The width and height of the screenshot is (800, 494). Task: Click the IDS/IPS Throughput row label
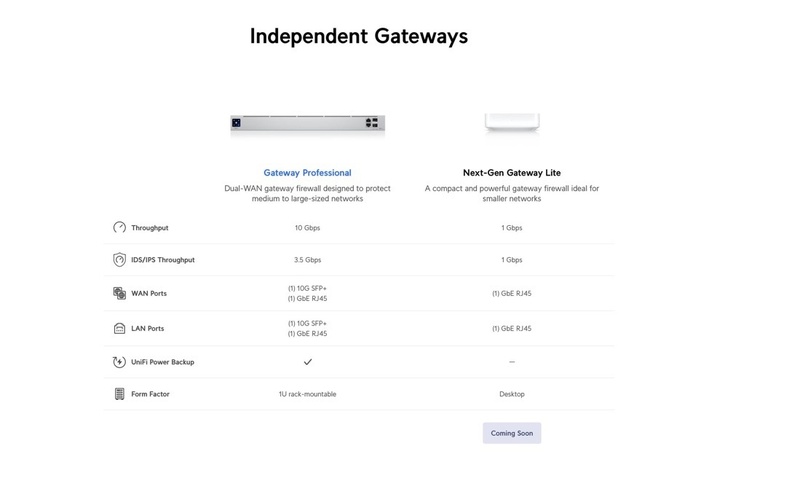(x=163, y=260)
